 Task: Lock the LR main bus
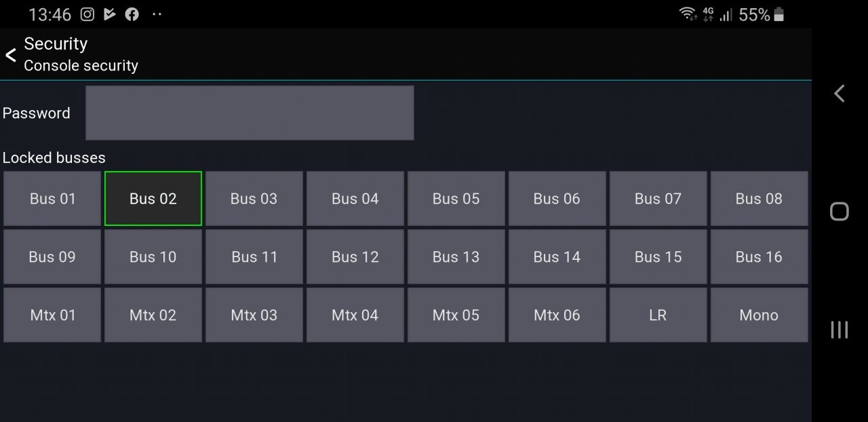pos(658,315)
